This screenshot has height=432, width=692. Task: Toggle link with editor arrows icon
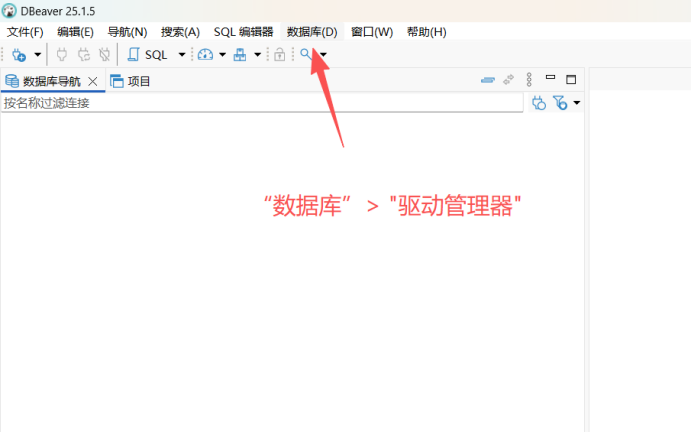point(508,79)
